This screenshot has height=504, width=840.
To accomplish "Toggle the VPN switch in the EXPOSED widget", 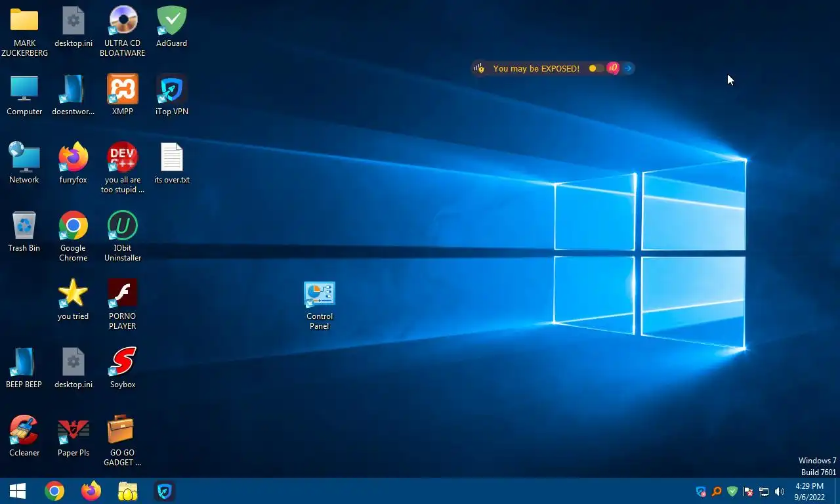I will point(595,68).
